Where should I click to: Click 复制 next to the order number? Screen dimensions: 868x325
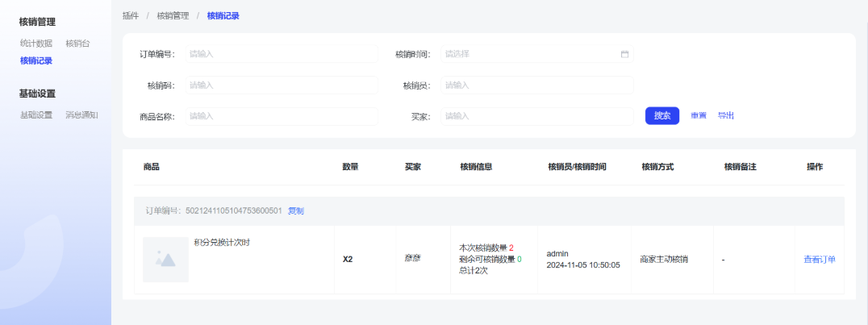(296, 210)
